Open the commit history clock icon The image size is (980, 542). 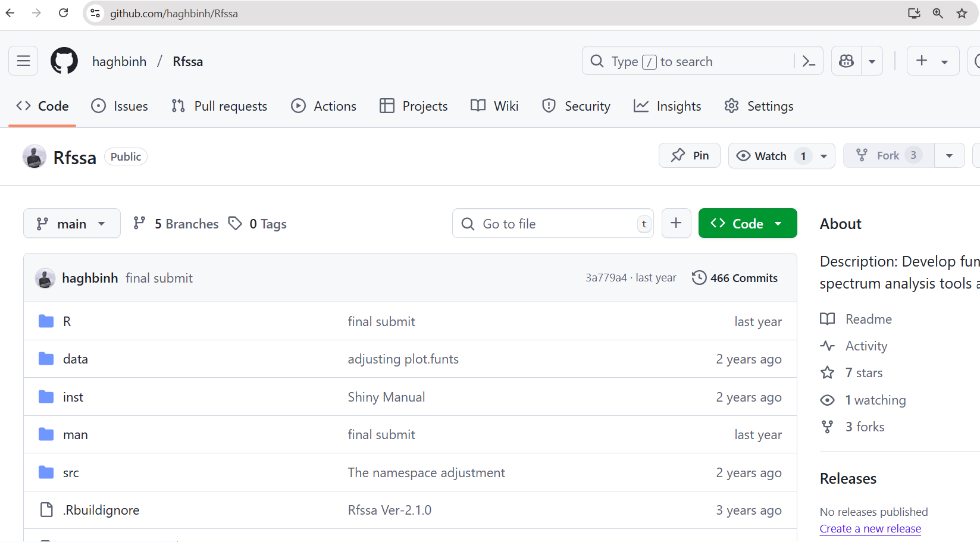pyautogui.click(x=699, y=277)
